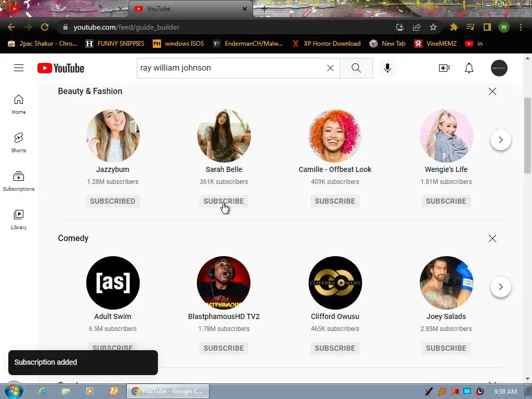Go to Home in sidebar

[x=19, y=104]
